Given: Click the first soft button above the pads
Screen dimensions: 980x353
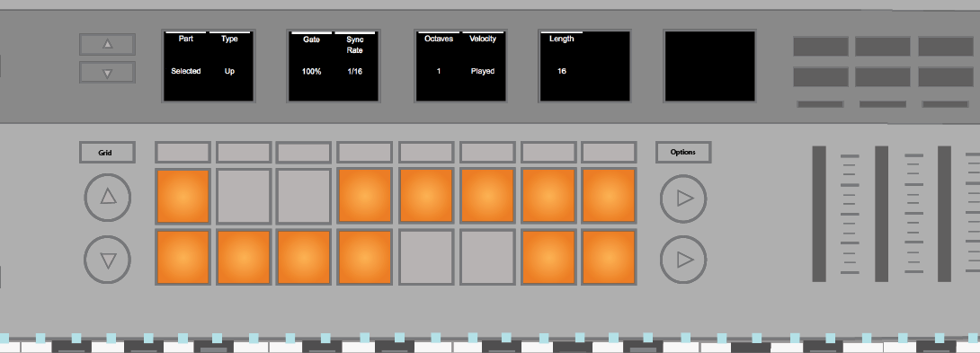Looking at the screenshot, I should [183, 153].
